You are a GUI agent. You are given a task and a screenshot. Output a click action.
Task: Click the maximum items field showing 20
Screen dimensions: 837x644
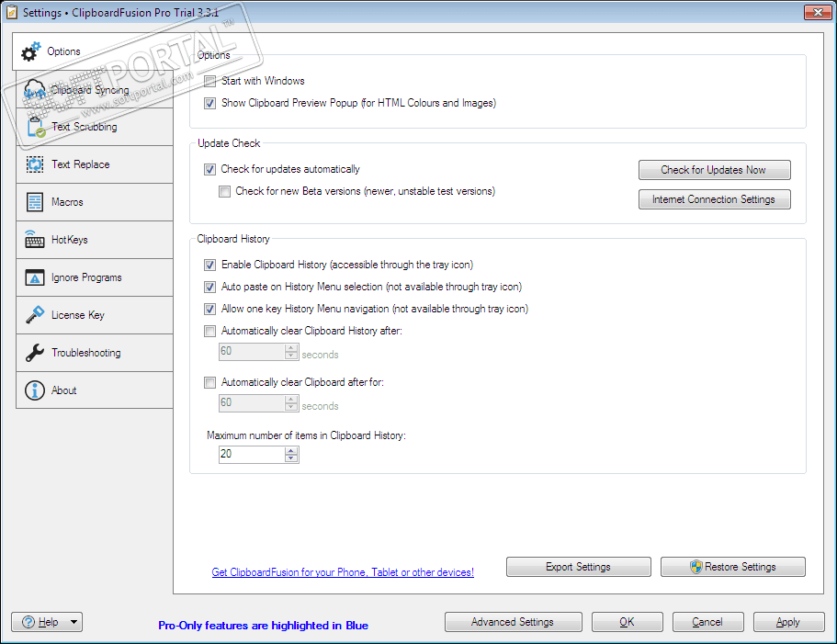[x=252, y=454]
